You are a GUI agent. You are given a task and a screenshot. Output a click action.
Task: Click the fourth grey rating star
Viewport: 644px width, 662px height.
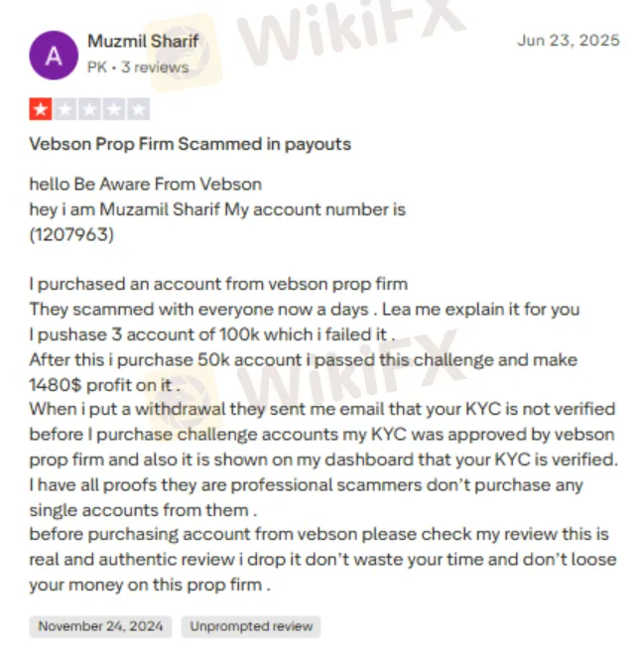pos(114,109)
